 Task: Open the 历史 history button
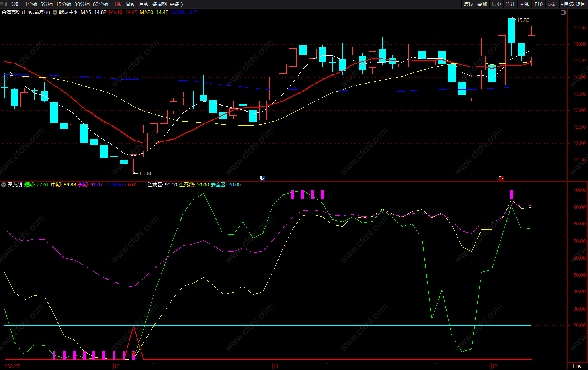(496, 4)
